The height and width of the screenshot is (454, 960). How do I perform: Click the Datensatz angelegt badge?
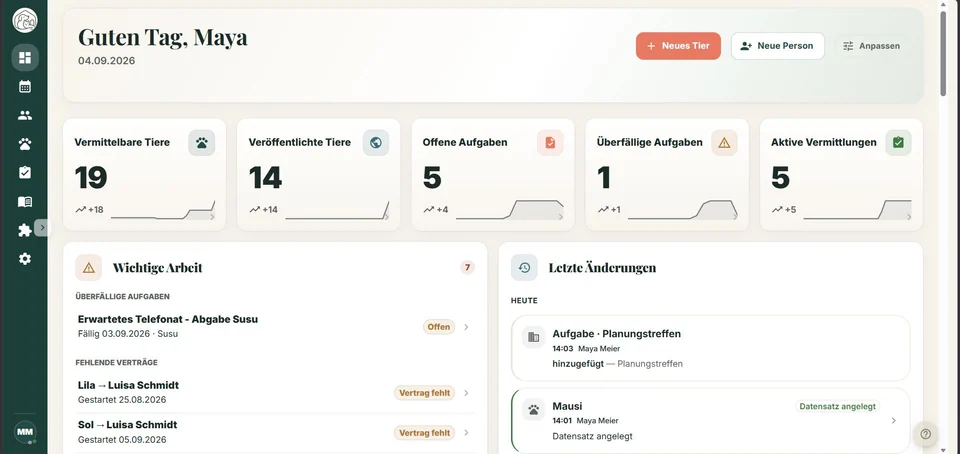[838, 406]
